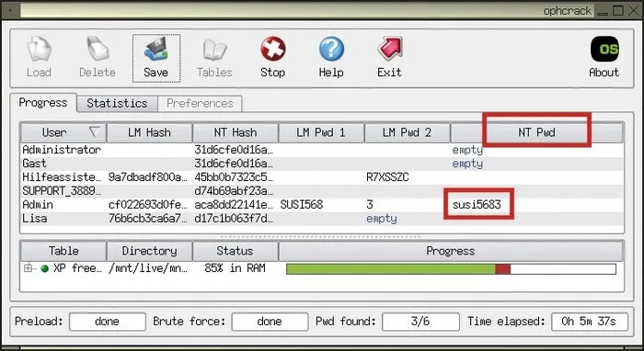The width and height of the screenshot is (644, 351).
Task: Click the Pwd found 3/6 field
Action: 420,322
